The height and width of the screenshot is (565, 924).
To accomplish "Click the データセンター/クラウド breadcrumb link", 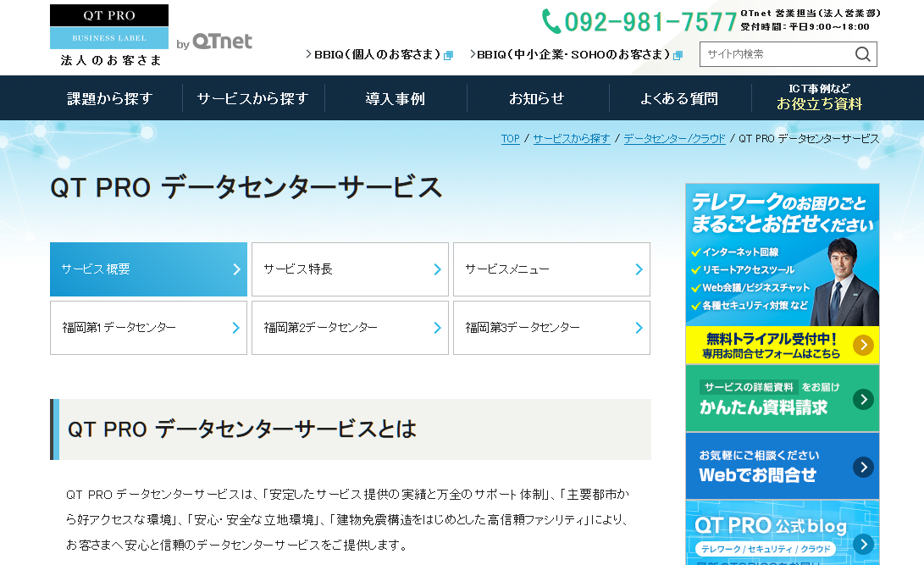I will point(674,138).
